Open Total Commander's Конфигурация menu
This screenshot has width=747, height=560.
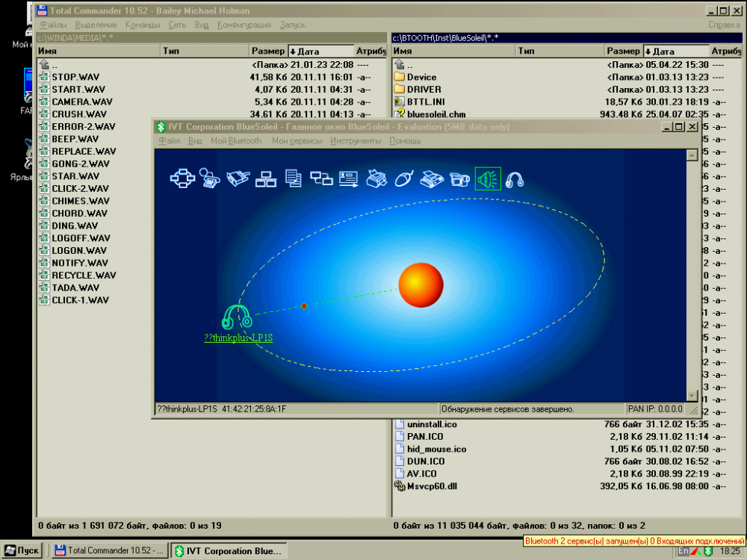pyautogui.click(x=244, y=25)
